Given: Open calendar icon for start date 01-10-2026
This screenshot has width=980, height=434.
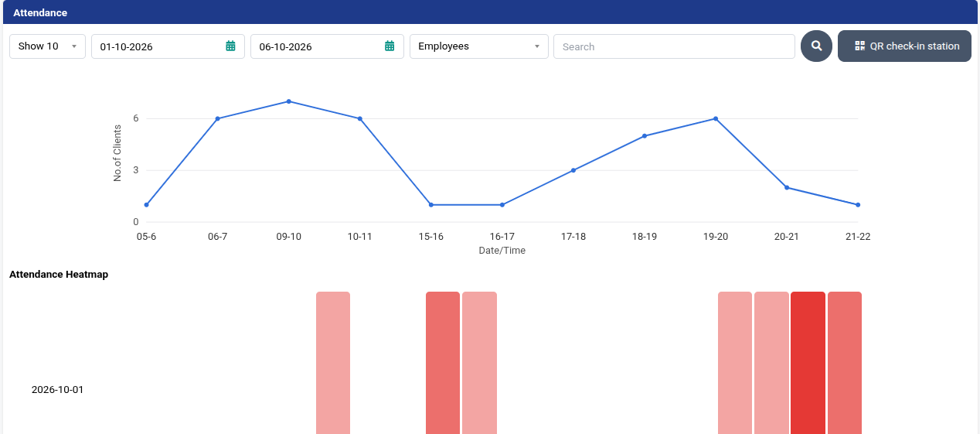Looking at the screenshot, I should point(230,46).
